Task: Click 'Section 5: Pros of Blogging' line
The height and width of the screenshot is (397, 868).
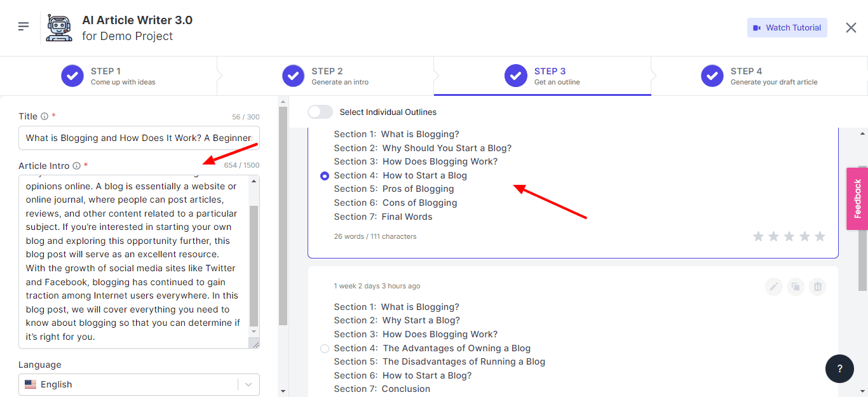Action: (x=394, y=189)
